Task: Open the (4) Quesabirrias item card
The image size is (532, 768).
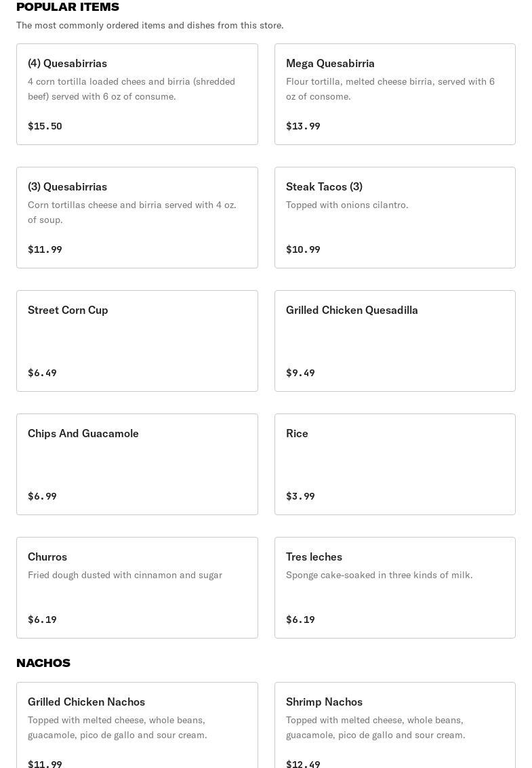Action: [x=137, y=94]
